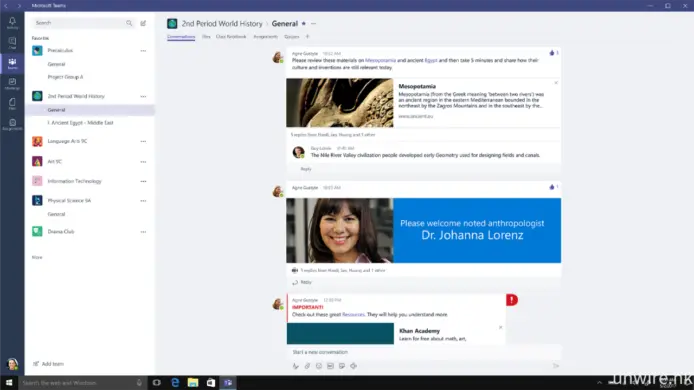Select the Art 9C team
Viewport: 694px width, 390px height.
point(54,162)
